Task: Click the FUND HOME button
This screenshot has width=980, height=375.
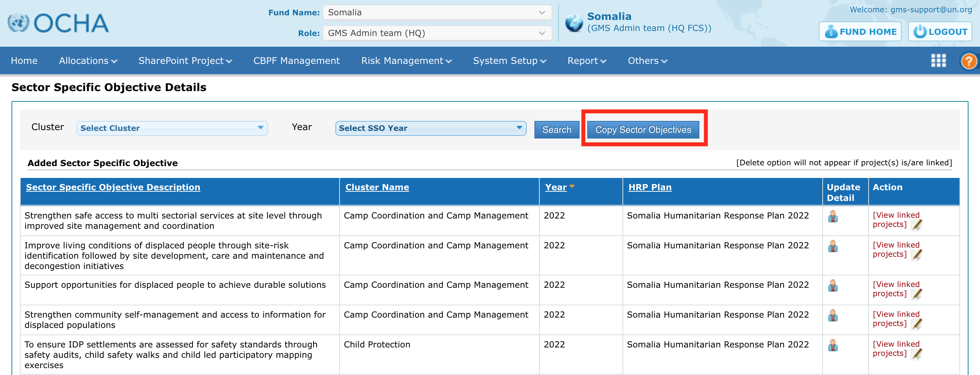Action: (x=860, y=31)
